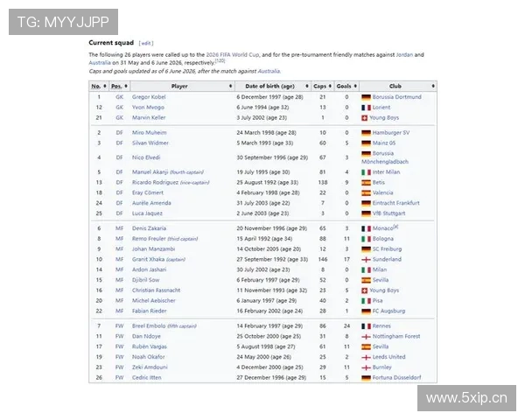525x420 pixels.
Task: Follow the Jordan link in the intro
Action: [404, 54]
